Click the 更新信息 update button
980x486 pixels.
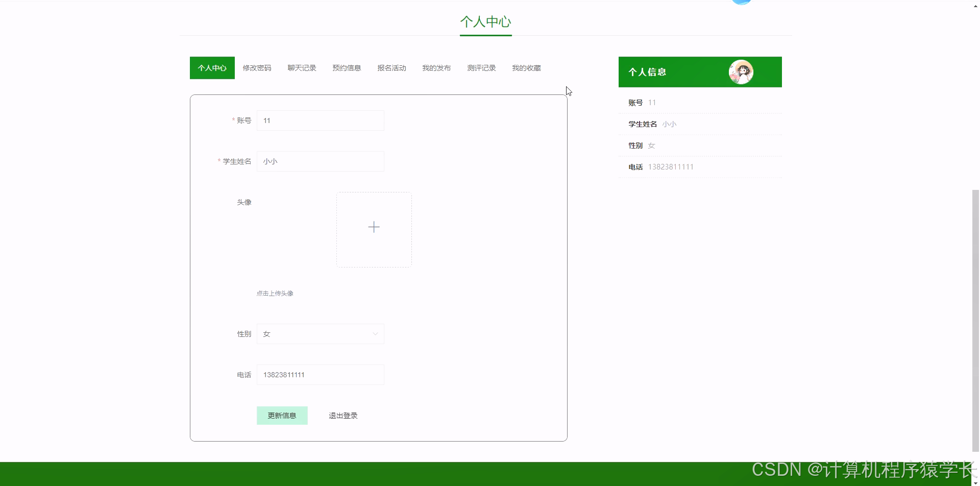(x=282, y=415)
